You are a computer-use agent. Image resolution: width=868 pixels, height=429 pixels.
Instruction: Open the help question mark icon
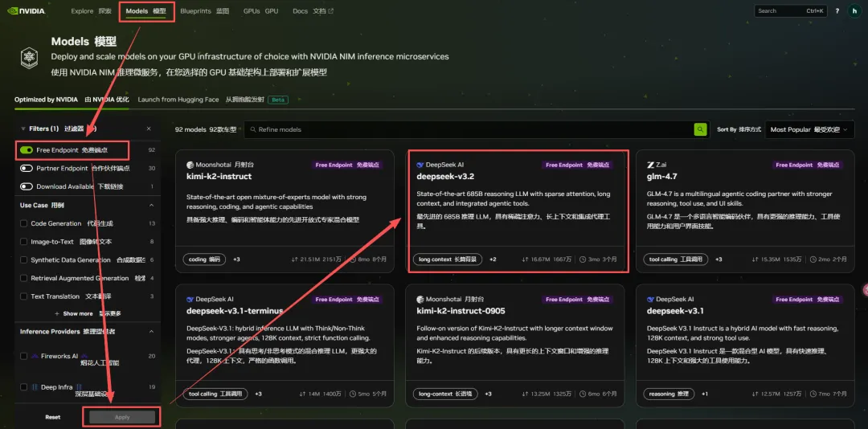837,11
